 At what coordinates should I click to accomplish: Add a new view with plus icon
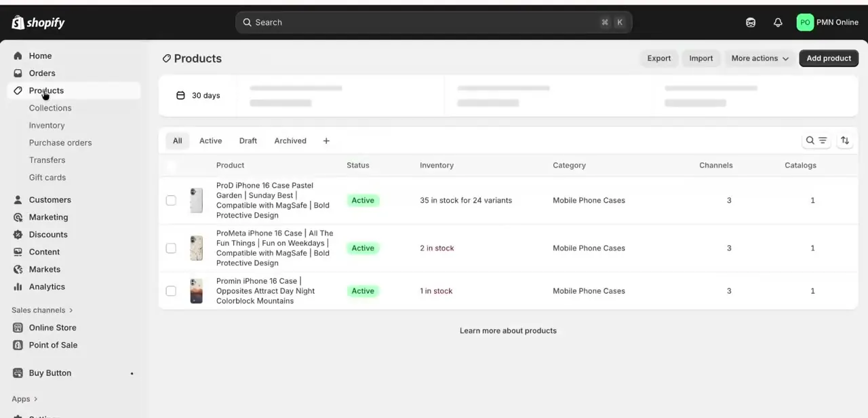[x=326, y=141]
